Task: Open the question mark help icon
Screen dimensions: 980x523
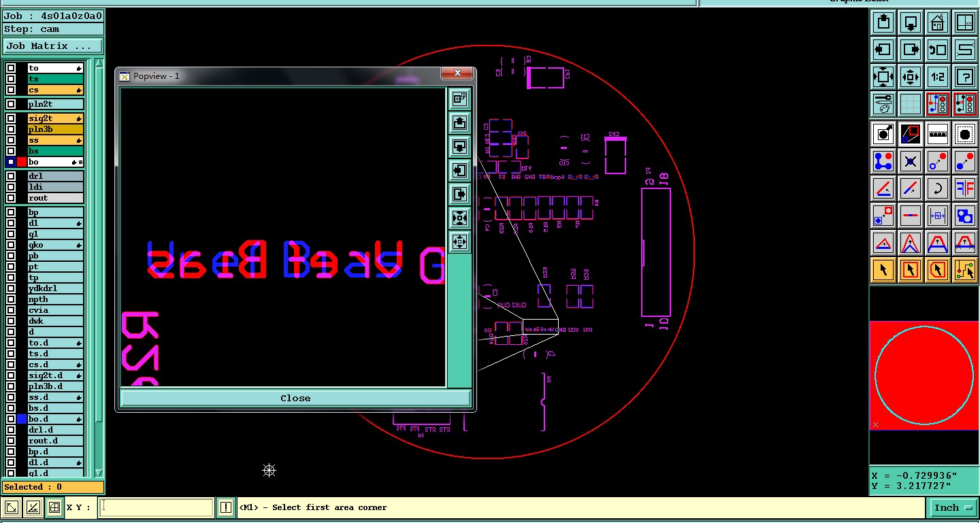Action: click(x=965, y=77)
